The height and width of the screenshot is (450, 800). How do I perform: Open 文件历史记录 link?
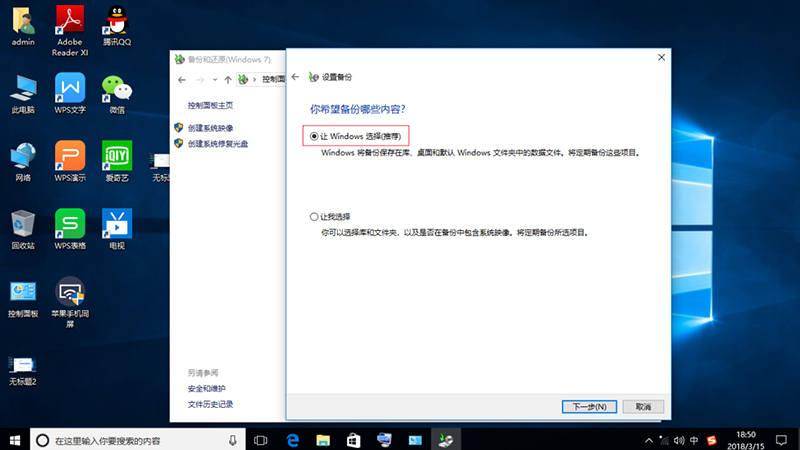point(210,405)
